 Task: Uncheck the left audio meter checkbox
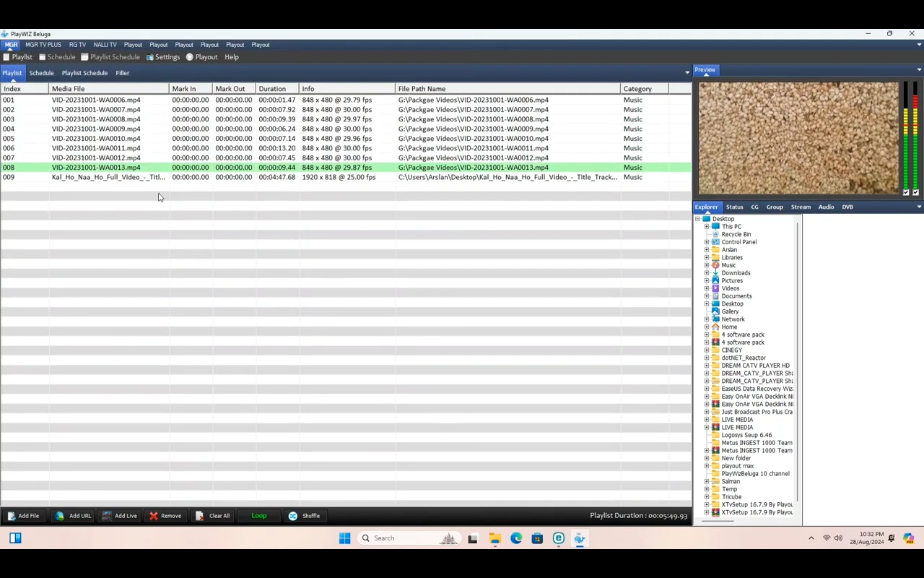point(906,192)
